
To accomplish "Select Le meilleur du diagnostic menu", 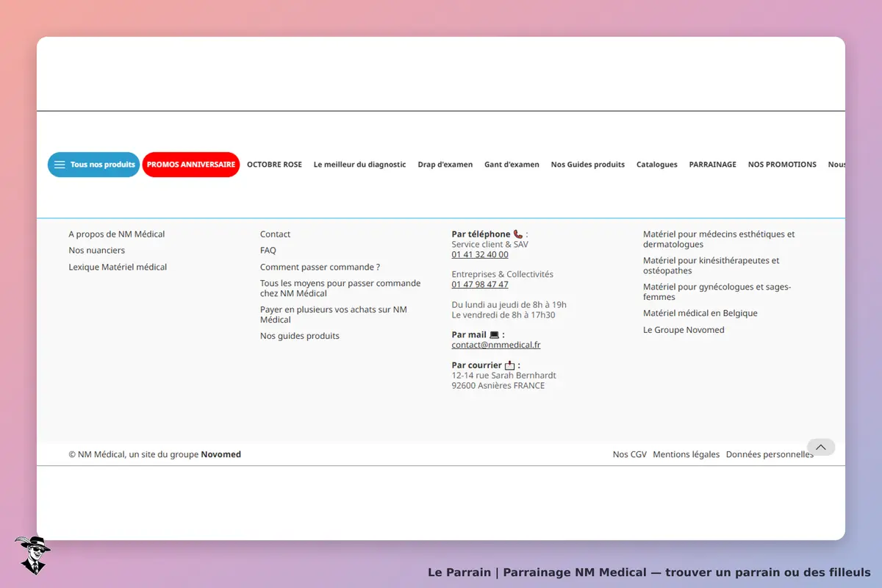I will [359, 165].
